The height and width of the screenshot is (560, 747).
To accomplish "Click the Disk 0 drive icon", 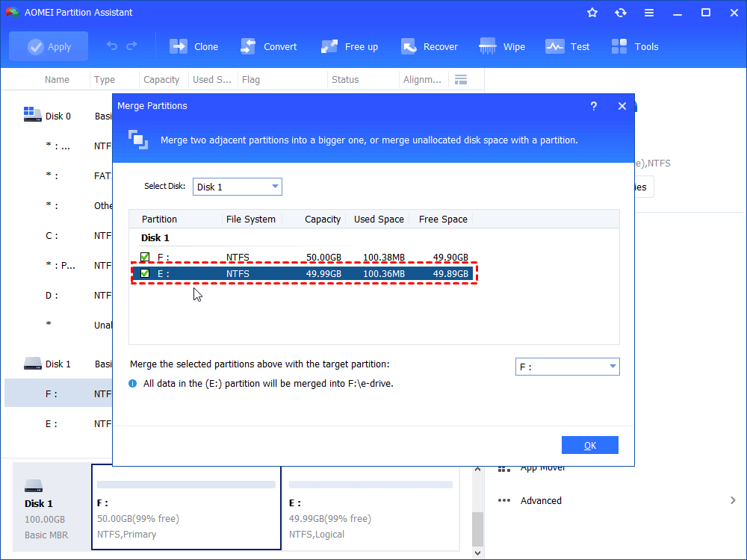I will coord(32,114).
